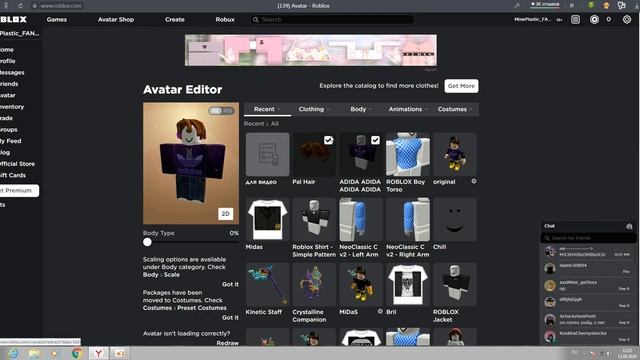Open File Explorer from the taskbar
The width and height of the screenshot is (640, 360).
pos(34,353)
